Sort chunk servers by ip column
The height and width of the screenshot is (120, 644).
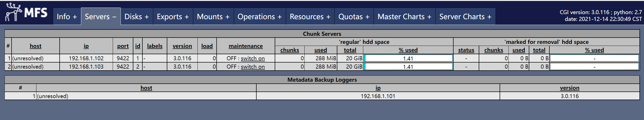pyautogui.click(x=86, y=46)
